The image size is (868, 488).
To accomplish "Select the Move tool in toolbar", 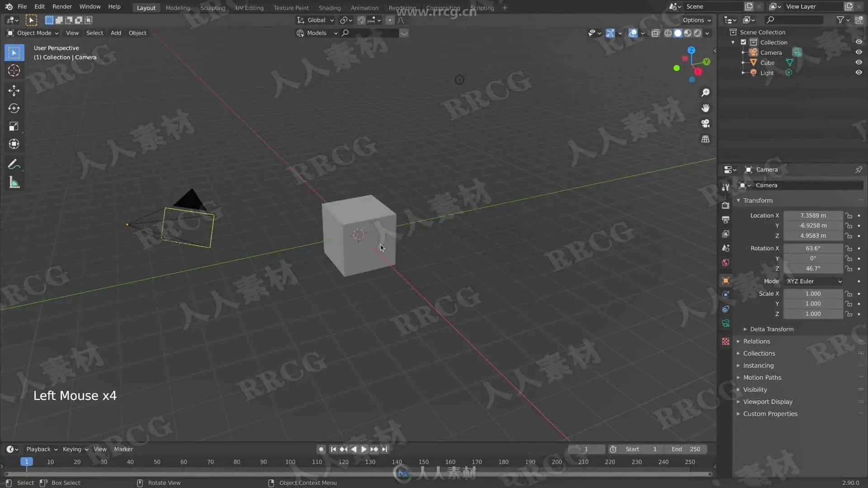I will (14, 90).
